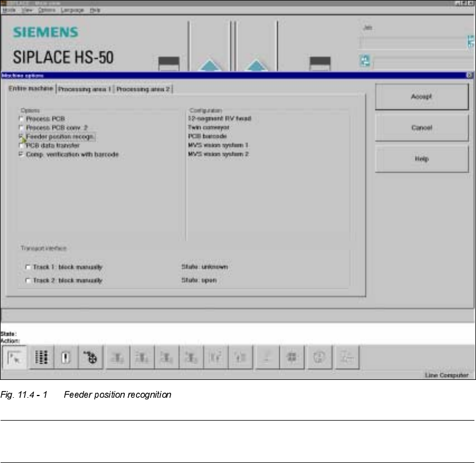Click the component wheel toolbar icon
The image size is (476, 463).
(x=90, y=357)
